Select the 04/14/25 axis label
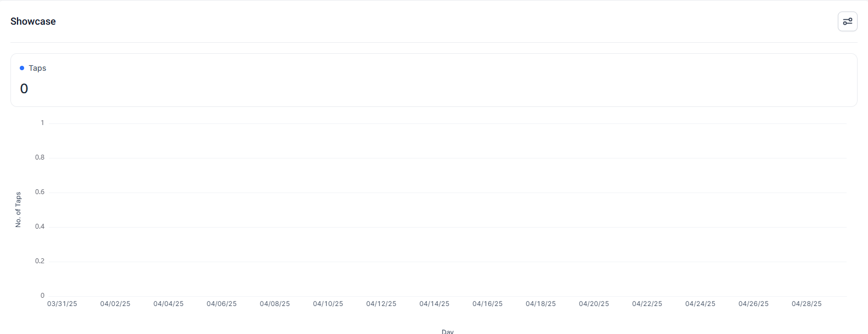The image size is (868, 334). pyautogui.click(x=435, y=304)
